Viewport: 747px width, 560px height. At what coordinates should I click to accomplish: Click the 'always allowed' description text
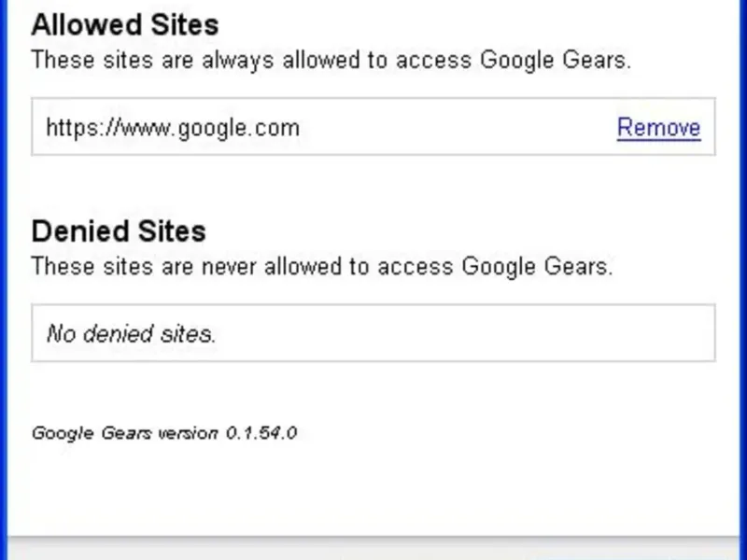(x=331, y=62)
